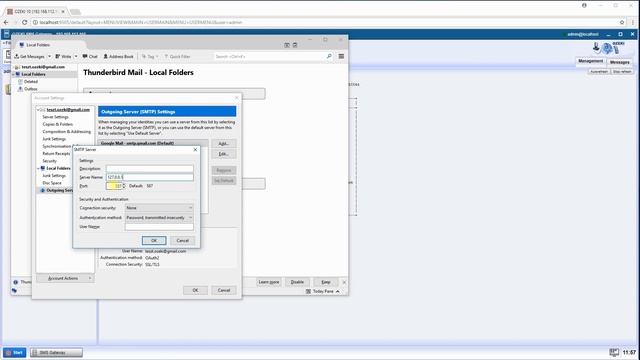The height and width of the screenshot is (360, 640).
Task: Open the Write button dropdown arrow
Action: [x=76, y=56]
